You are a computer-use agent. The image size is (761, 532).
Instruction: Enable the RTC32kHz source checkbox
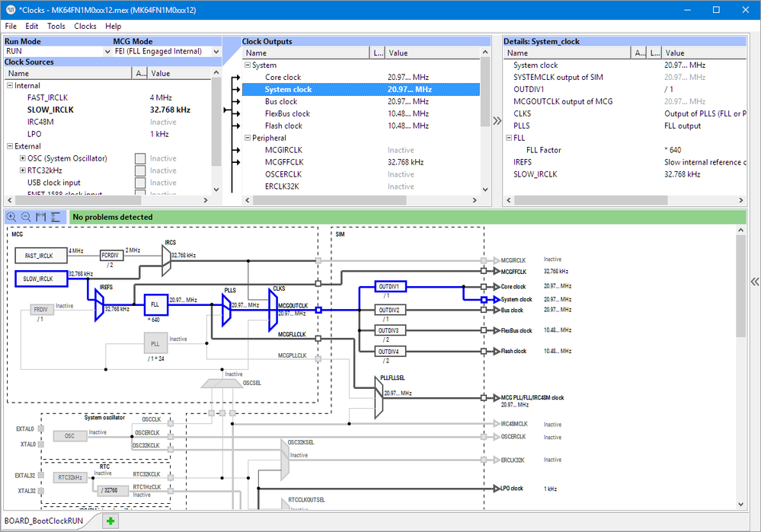pyautogui.click(x=140, y=170)
